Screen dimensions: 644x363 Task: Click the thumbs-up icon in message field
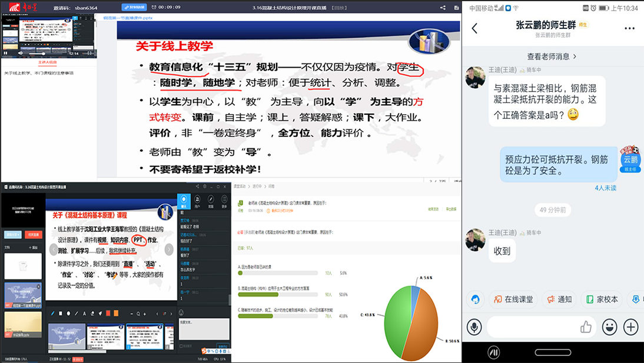coord(586,327)
